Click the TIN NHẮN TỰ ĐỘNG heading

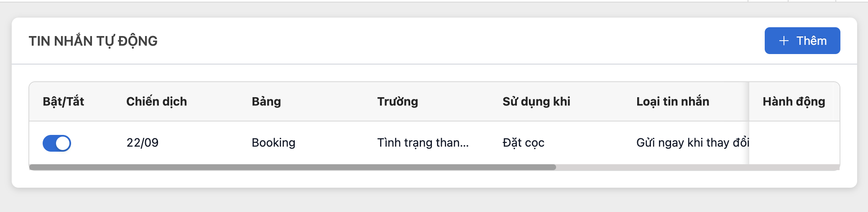click(x=93, y=41)
